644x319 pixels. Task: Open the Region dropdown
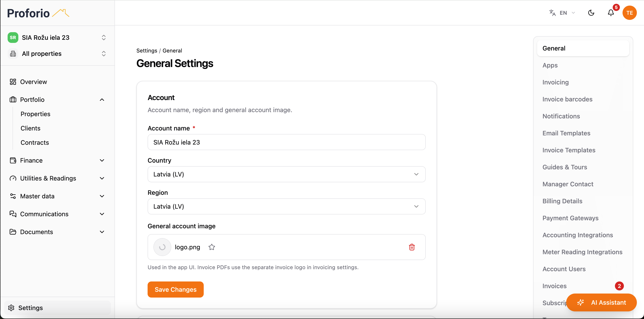tap(286, 206)
